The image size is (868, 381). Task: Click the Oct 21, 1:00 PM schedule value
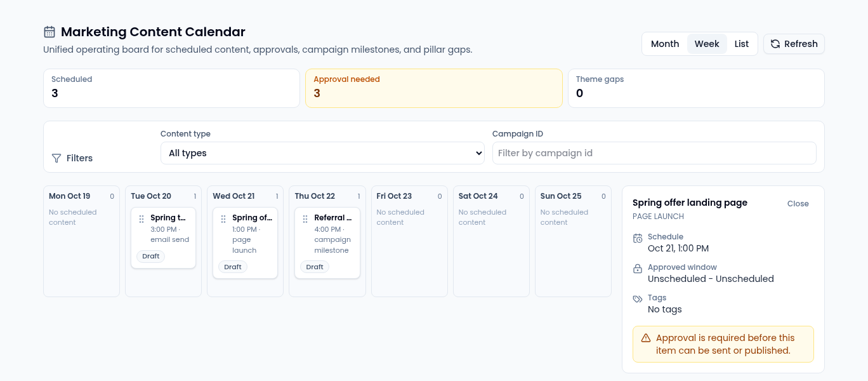point(678,248)
